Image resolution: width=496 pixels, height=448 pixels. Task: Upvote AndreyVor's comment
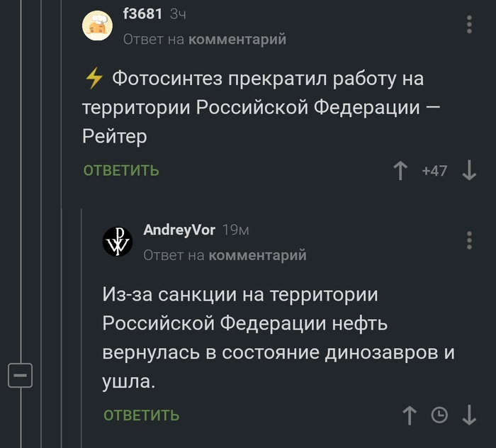tap(410, 415)
